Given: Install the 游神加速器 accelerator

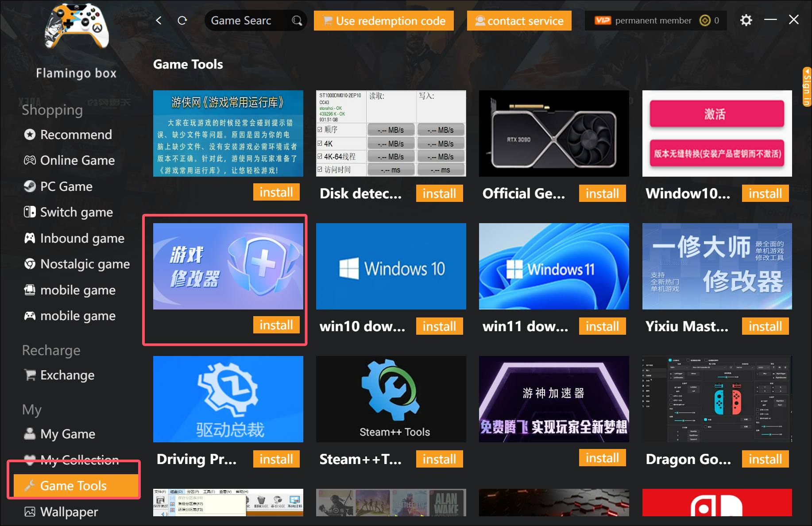Looking at the screenshot, I should click(602, 458).
